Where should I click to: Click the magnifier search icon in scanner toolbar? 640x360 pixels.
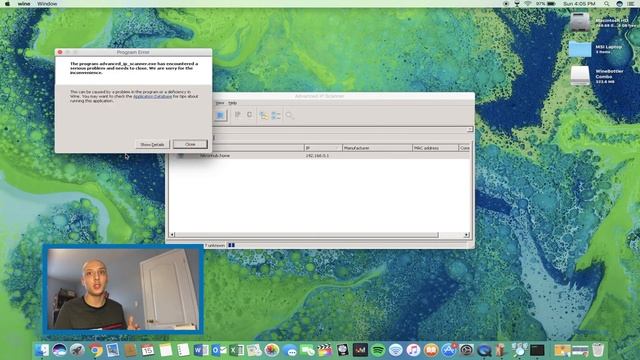click(289, 116)
